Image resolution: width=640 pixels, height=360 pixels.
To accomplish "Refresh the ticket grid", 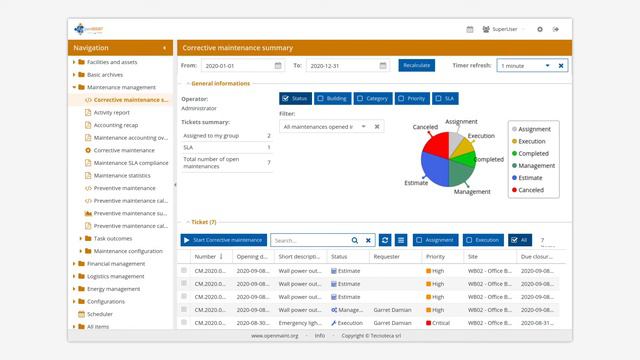I will point(385,240).
